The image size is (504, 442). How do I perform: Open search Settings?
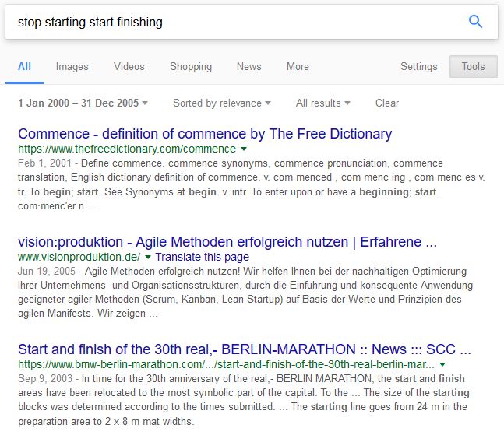click(419, 67)
